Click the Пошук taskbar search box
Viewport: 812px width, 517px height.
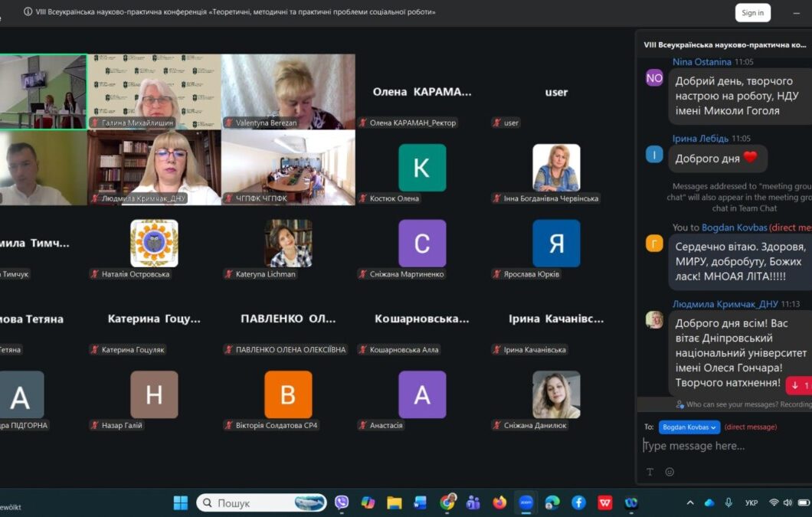point(261,502)
